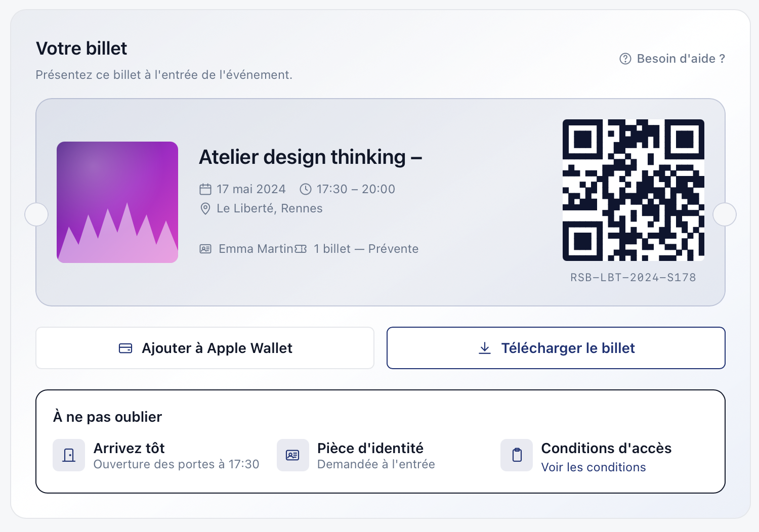Click the download arrow icon
This screenshot has width=759, height=532.
[x=485, y=348]
